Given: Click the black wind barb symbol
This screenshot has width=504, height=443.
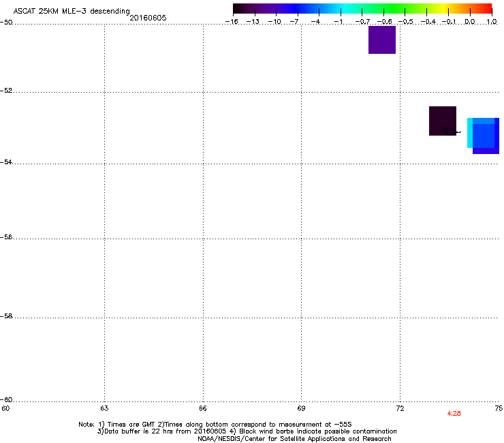Looking at the screenshot, I should (451, 130).
